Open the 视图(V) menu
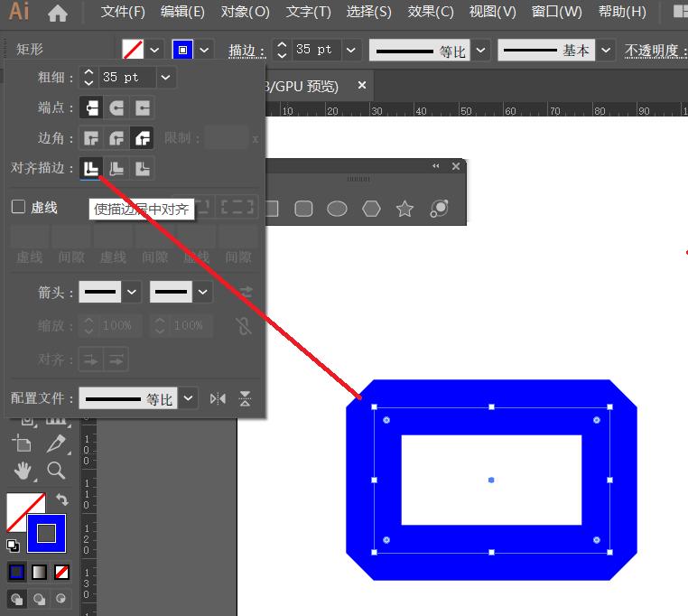 tap(492, 12)
